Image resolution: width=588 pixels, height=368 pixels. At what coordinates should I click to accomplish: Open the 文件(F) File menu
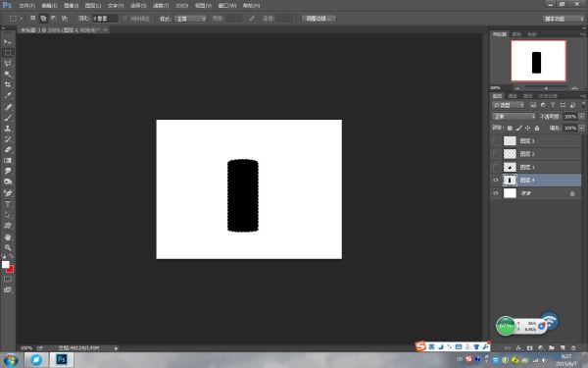pyautogui.click(x=27, y=5)
